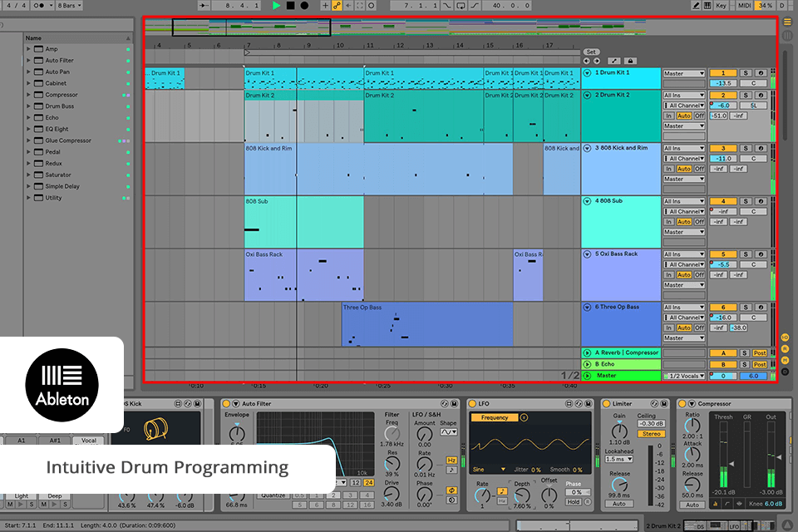Fold the 3 808 Kick and Rim track
This screenshot has width=798, height=532.
(587, 148)
